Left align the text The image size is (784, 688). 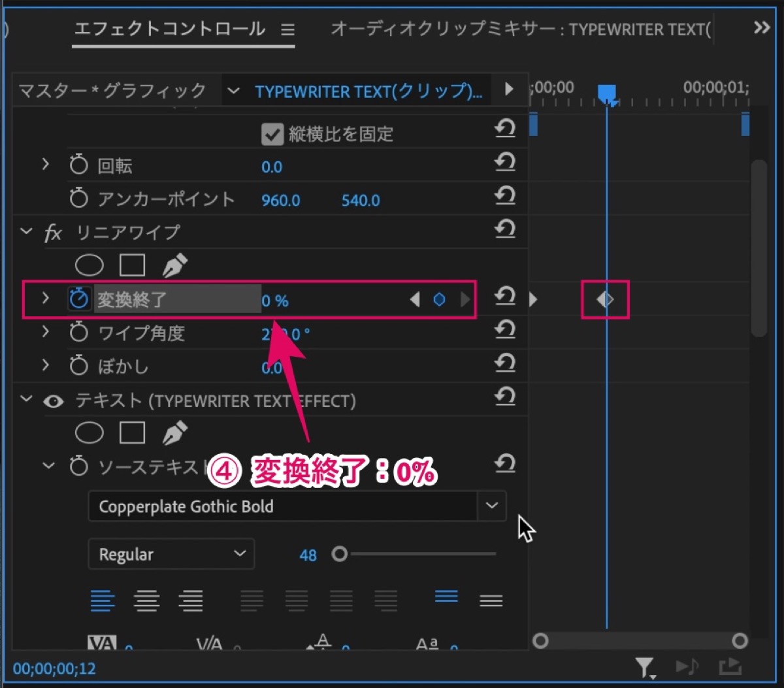pyautogui.click(x=102, y=600)
